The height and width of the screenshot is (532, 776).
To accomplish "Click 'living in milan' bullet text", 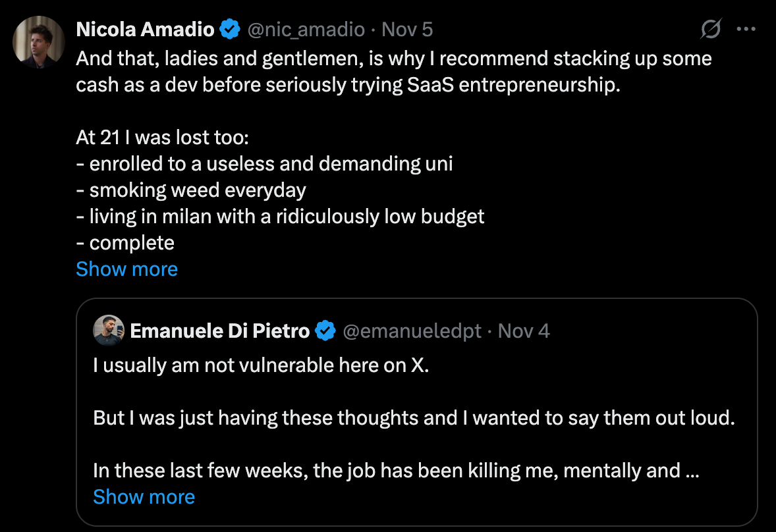I will pos(280,217).
